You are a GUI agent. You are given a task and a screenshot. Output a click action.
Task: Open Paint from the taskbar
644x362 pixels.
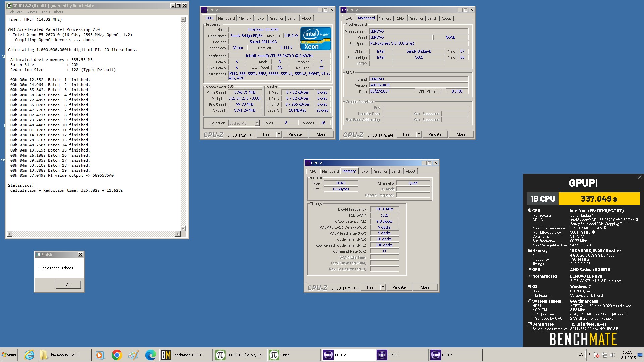[133, 355]
